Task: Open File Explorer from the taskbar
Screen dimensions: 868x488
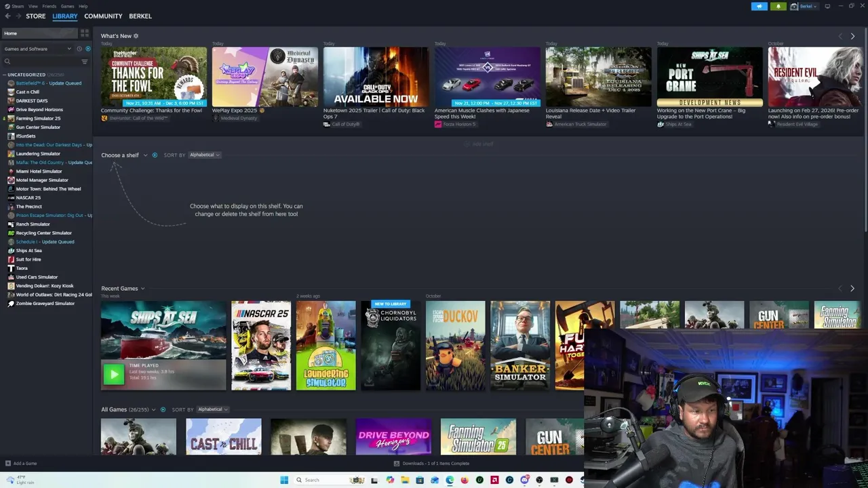Action: 405,480
